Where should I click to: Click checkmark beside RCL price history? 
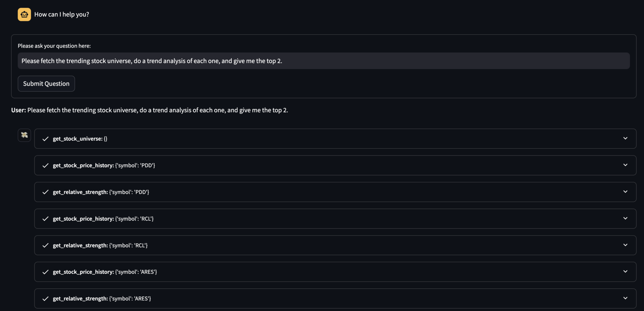coord(45,219)
